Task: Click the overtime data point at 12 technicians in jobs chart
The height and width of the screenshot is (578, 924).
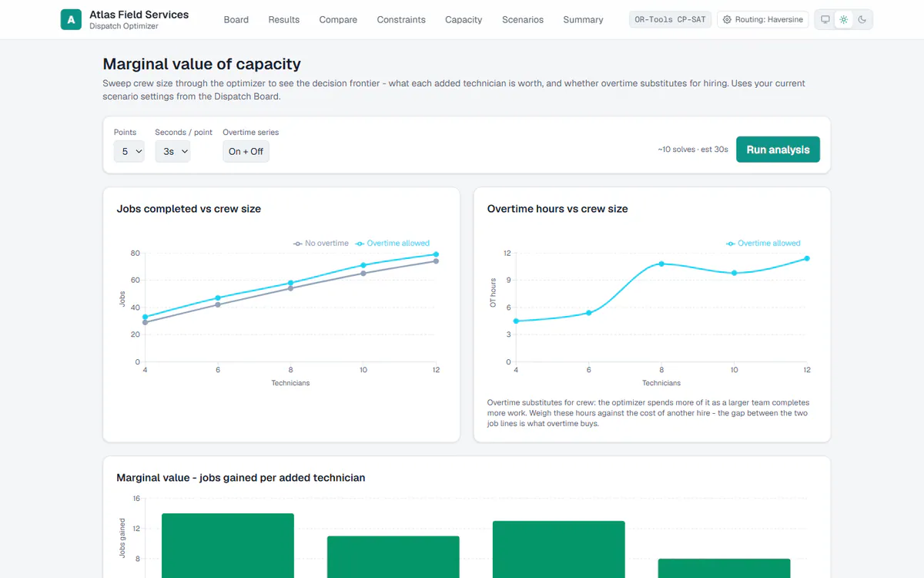Action: (436, 254)
